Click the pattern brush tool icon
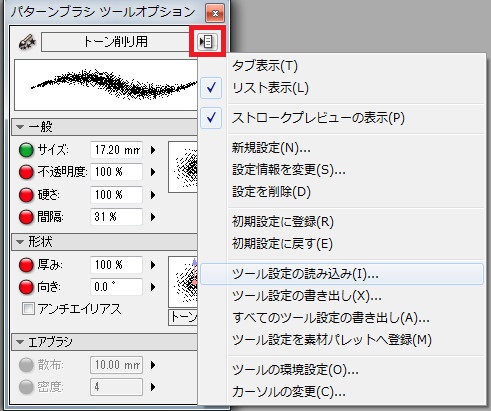The image size is (491, 411). tap(27, 42)
